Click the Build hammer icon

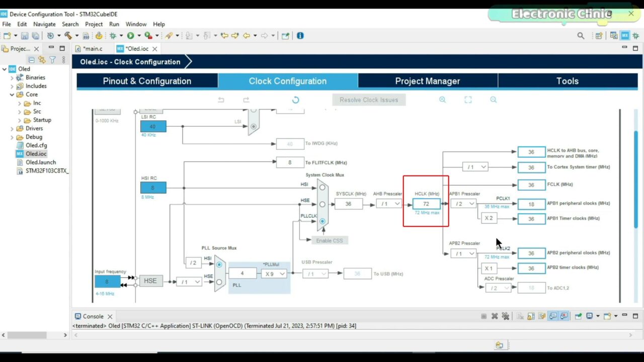coord(68,36)
